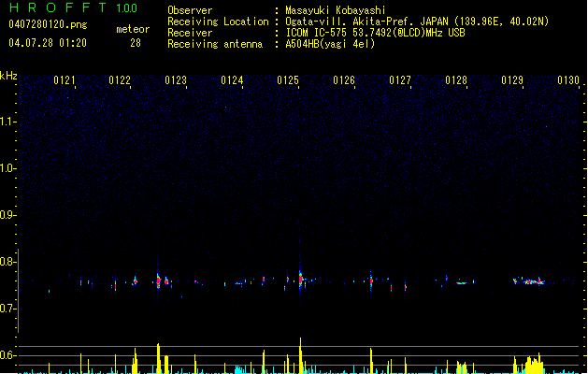
Task: Click the kHz axis unit label
Action: (8, 76)
